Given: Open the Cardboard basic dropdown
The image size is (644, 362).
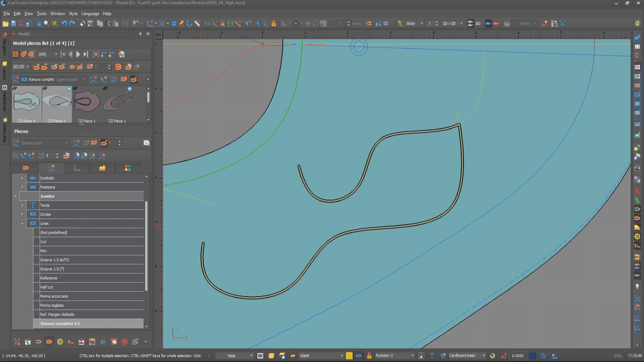Looking at the screenshot, I should 483,356.
